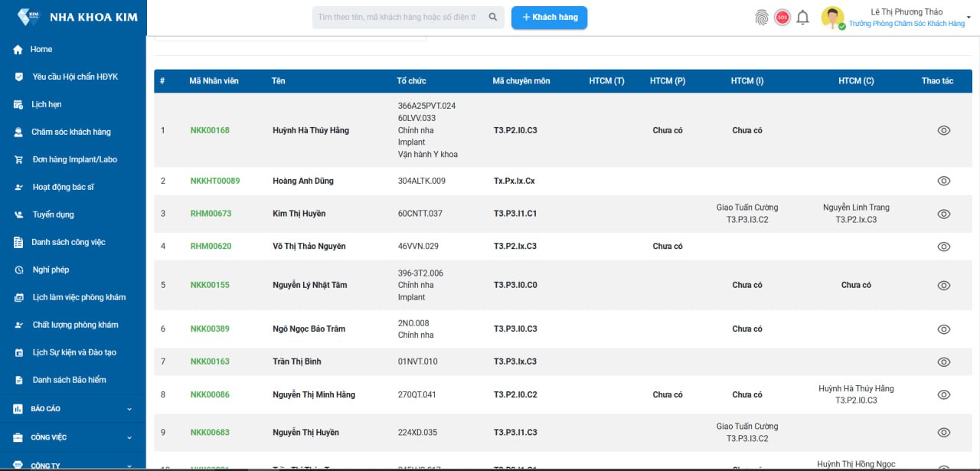Click eye icon for Trần Thị Bình

click(943, 361)
